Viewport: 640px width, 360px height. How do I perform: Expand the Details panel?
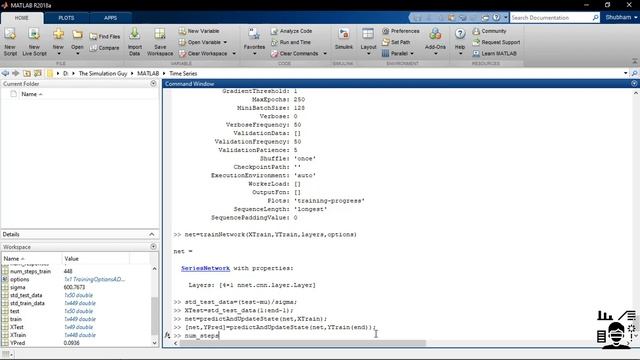152,234
